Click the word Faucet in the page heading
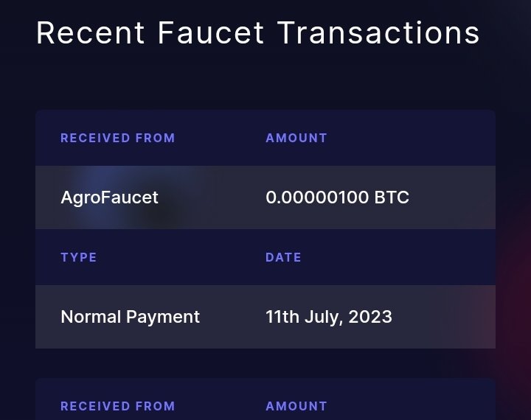531x420 pixels. pos(211,33)
